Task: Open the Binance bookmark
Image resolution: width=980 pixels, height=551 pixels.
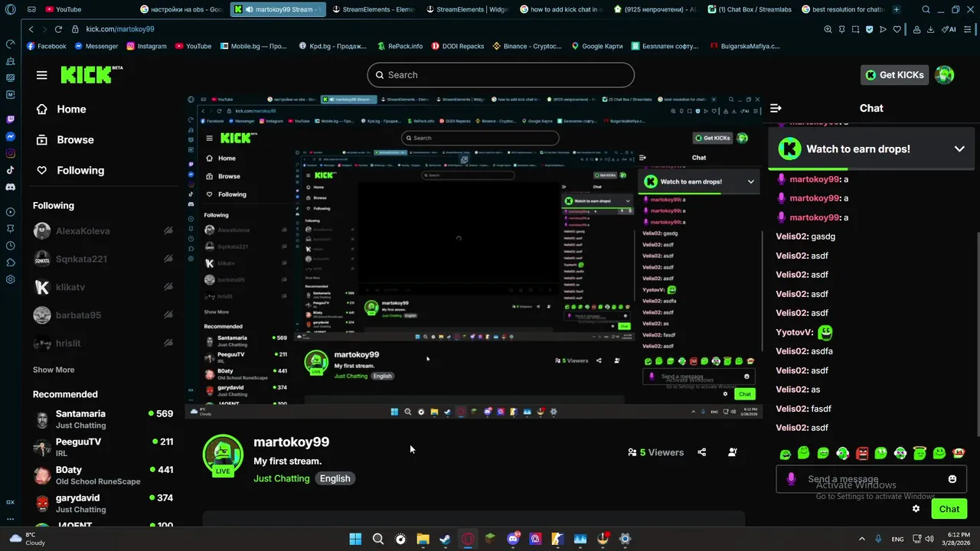Action: click(x=527, y=46)
